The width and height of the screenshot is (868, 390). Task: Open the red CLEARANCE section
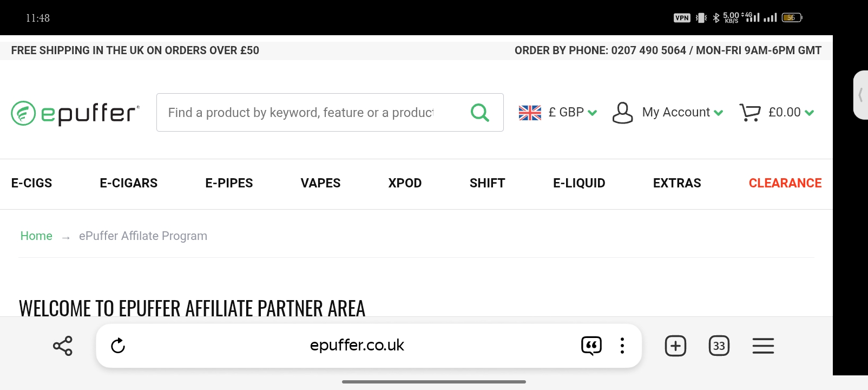click(x=785, y=183)
